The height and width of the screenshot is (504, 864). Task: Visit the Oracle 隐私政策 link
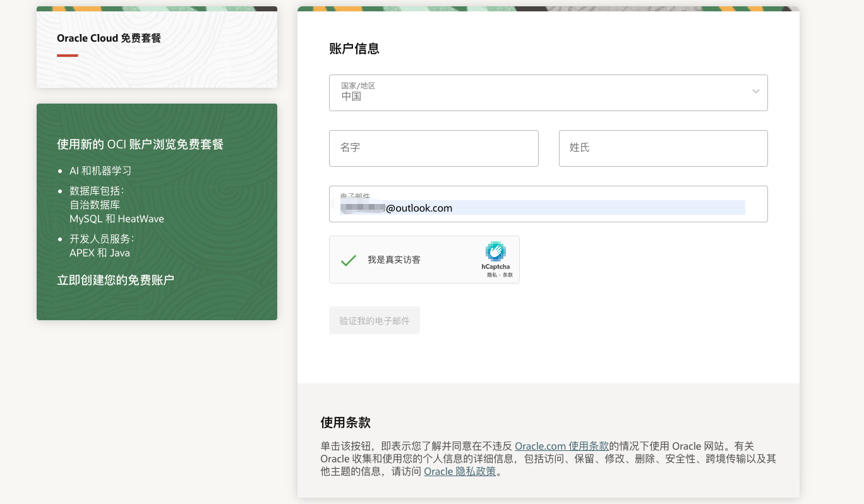click(x=460, y=471)
